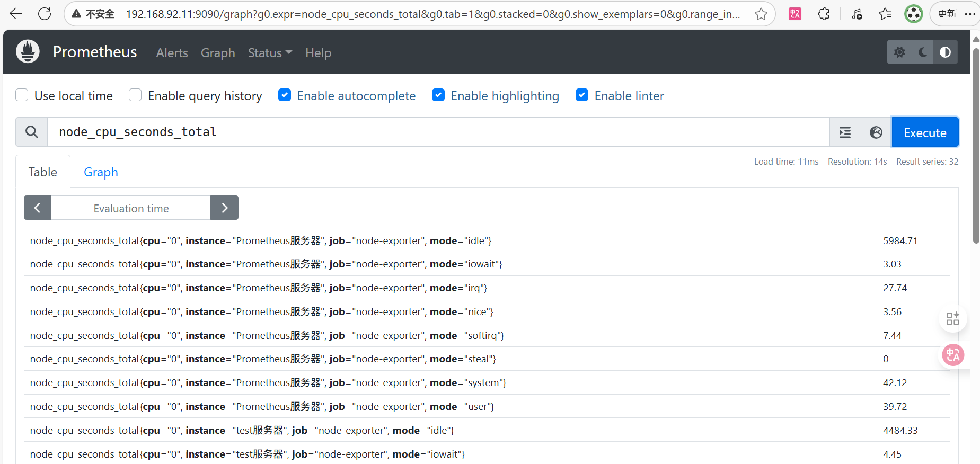Step evaluation time backward

38,208
